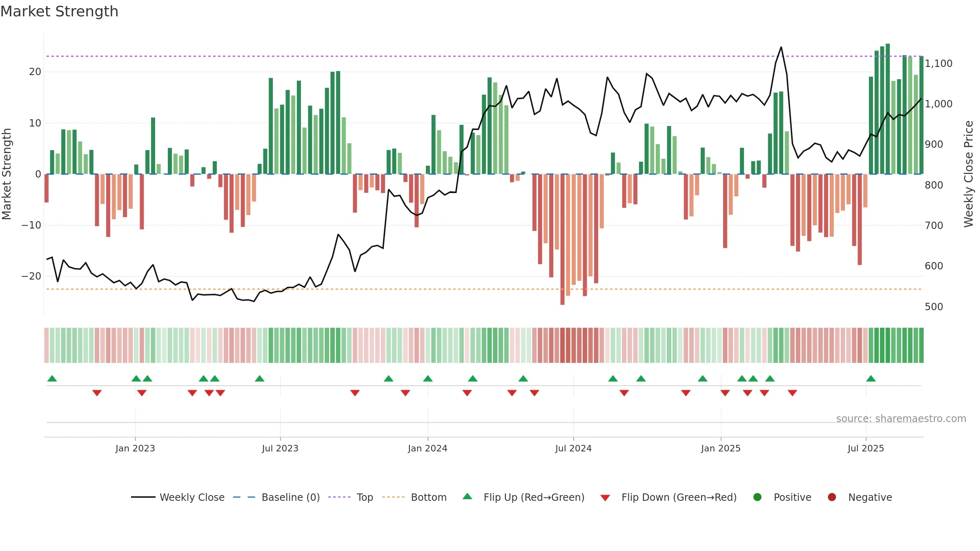Click the Jul 2024 x-axis label
This screenshot has width=980, height=551.
573,448
